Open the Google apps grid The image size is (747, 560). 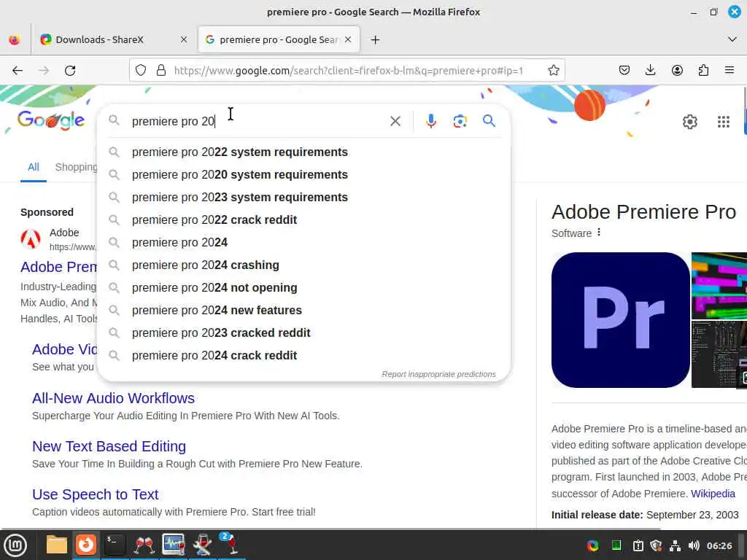[x=723, y=122]
